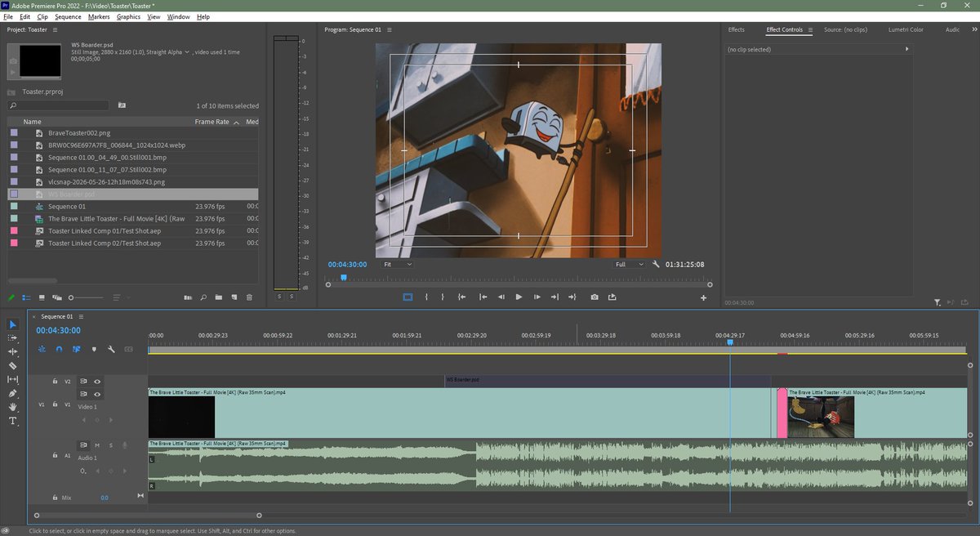Switch to the Lumetri Color tab
This screenshot has width=980, height=536.
906,29
